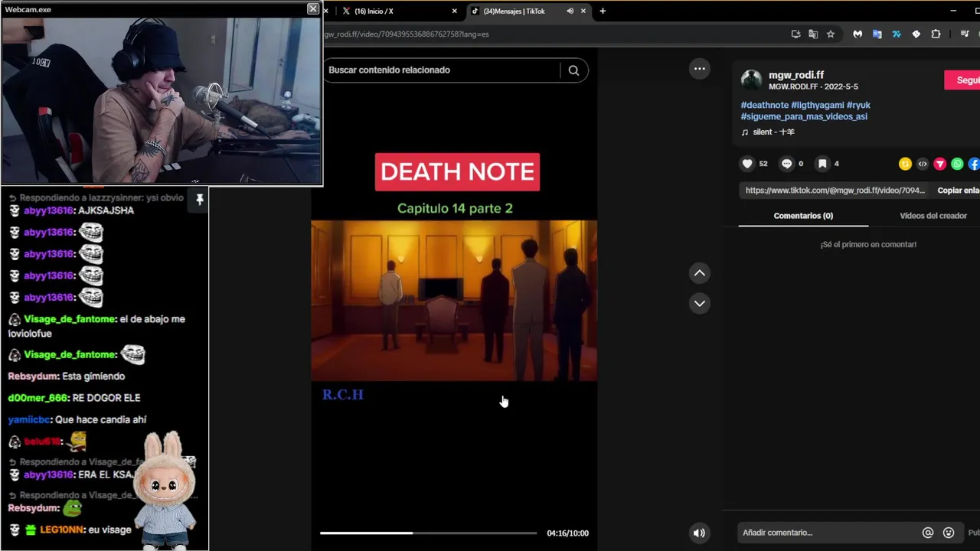
Task: Click the #deathnote hashtag
Action: [764, 105]
